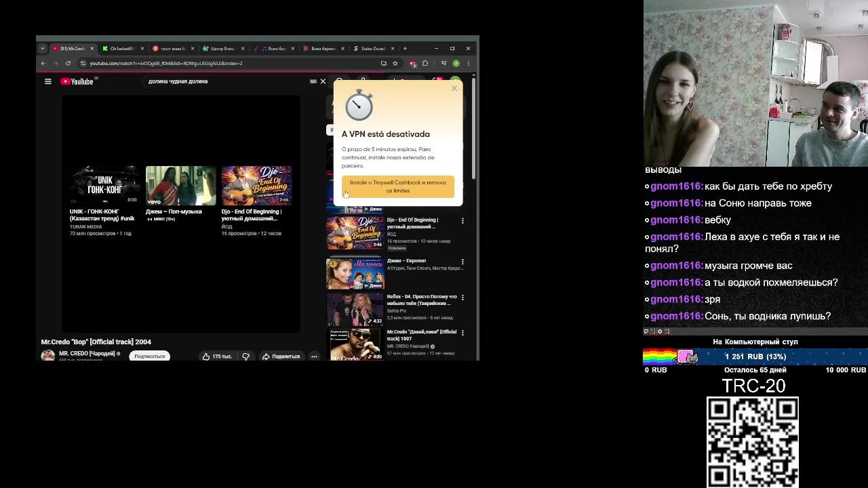This screenshot has height=488, width=868.
Task: Play the Djo End Of Beginning endscreen thumbnail
Action: tap(256, 186)
